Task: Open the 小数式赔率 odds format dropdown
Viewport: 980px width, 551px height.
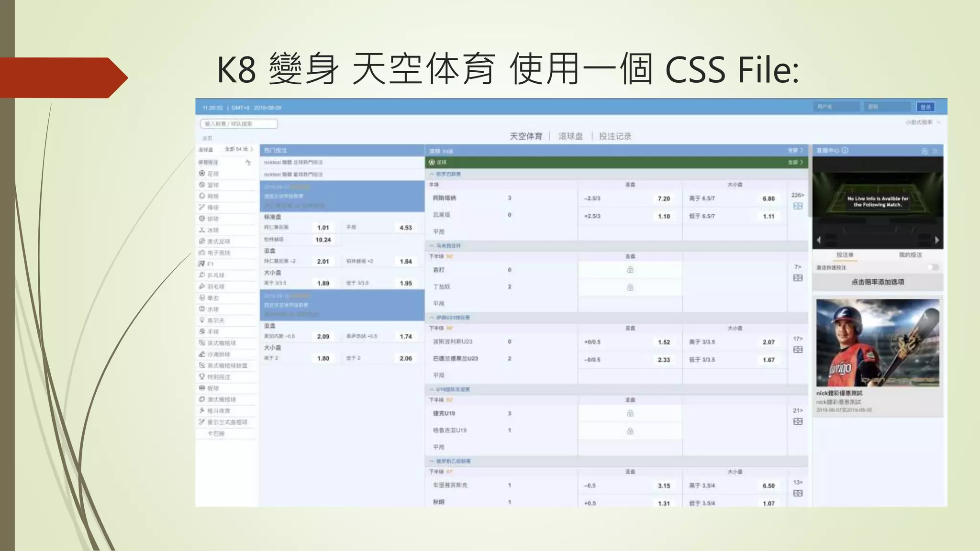Action: pos(923,122)
